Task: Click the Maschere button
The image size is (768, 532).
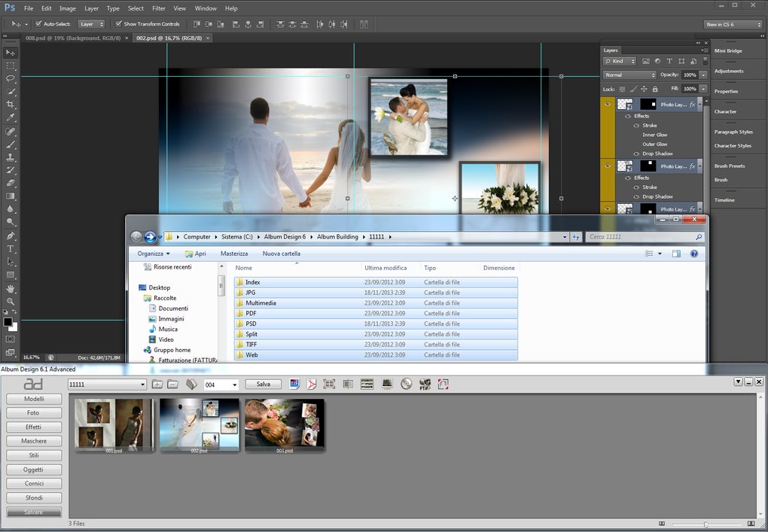Action: [x=34, y=441]
